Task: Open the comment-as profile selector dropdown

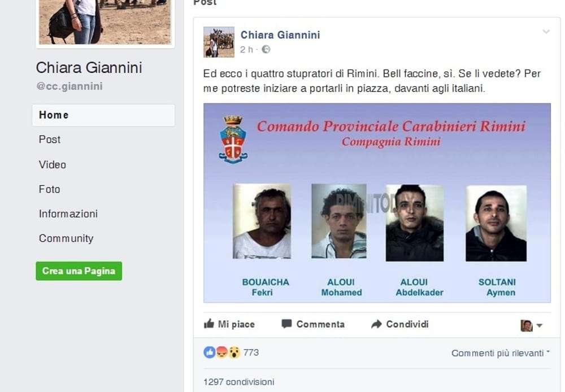Action: pyautogui.click(x=532, y=325)
